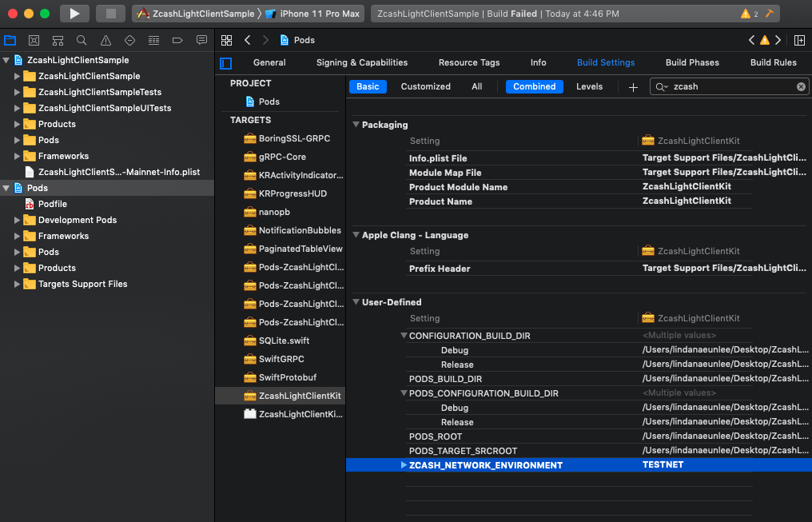Clear the zcash search filter
The height and width of the screenshot is (522, 812).
click(801, 86)
